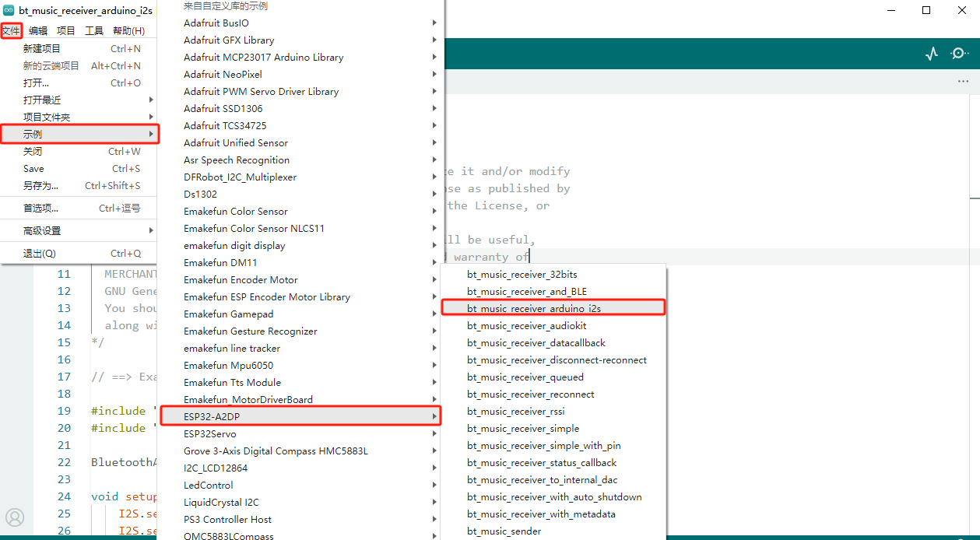Choose 新建项目 from the file menu

coord(79,48)
